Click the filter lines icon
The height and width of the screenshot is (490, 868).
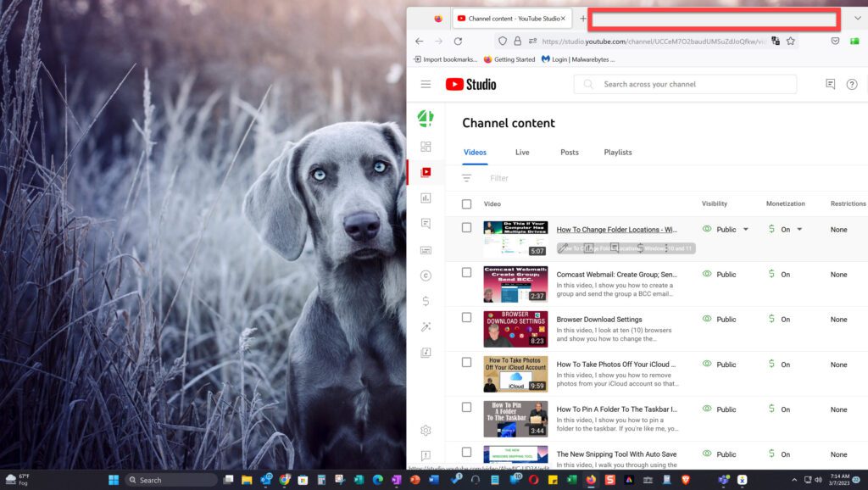pos(467,178)
